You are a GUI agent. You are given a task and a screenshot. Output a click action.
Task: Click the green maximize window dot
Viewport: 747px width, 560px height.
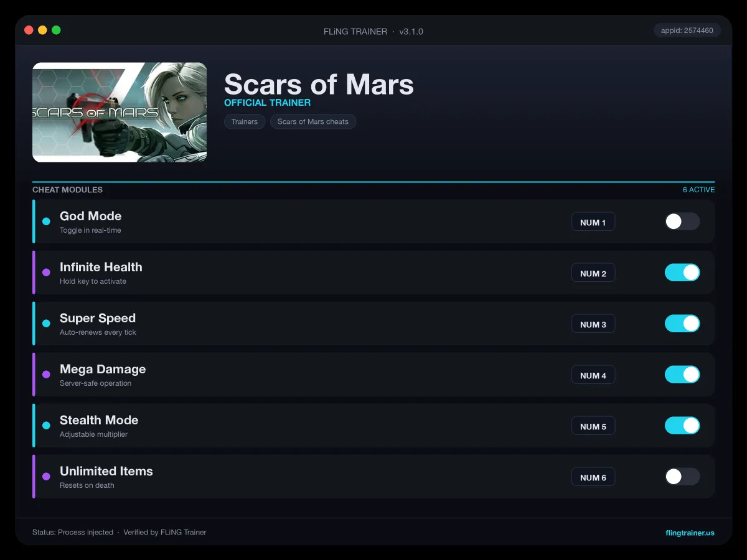(56, 30)
